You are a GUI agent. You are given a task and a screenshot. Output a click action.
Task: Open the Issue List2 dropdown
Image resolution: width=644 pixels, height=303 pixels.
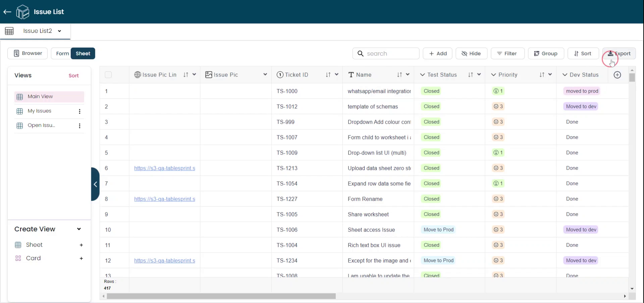(59, 31)
